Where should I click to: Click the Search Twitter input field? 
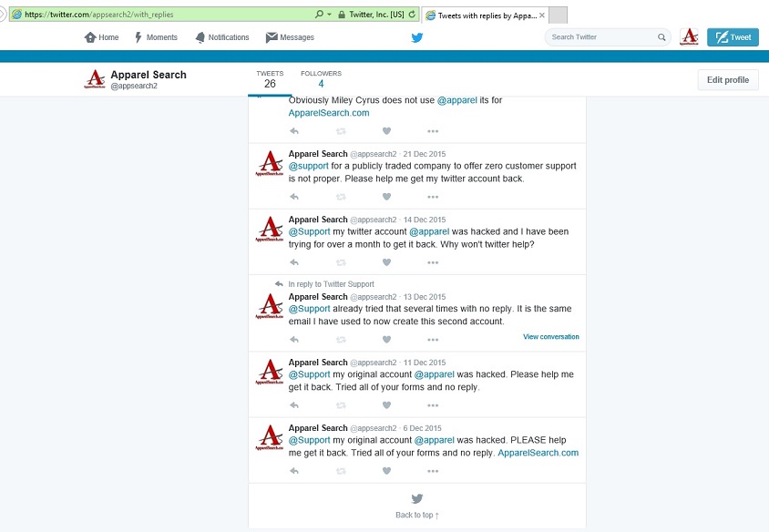607,37
